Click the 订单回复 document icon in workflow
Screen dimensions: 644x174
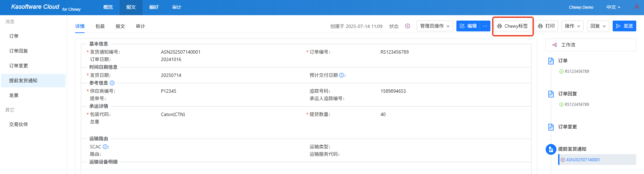tap(551, 94)
